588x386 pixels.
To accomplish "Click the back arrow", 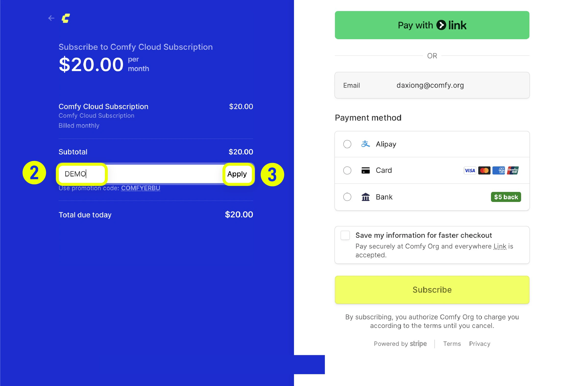I will (x=51, y=18).
